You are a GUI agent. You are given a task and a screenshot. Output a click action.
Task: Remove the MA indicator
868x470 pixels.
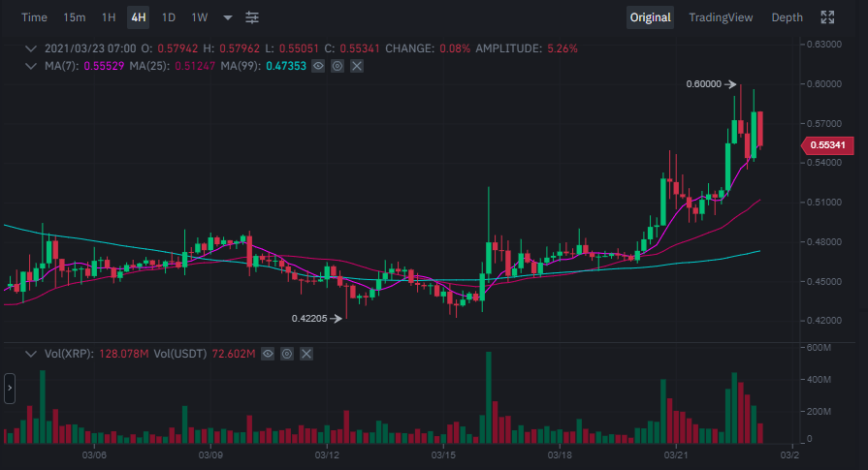pos(357,66)
